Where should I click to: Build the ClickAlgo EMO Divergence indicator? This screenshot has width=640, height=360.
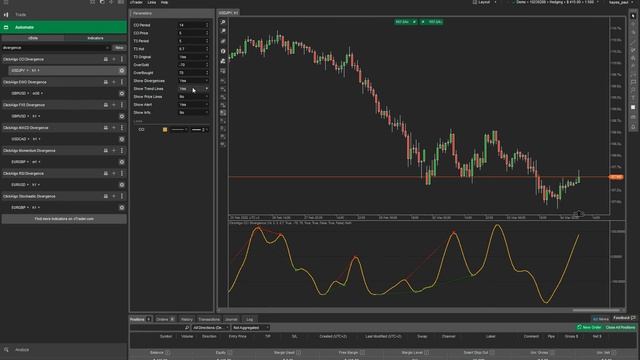coord(106,82)
